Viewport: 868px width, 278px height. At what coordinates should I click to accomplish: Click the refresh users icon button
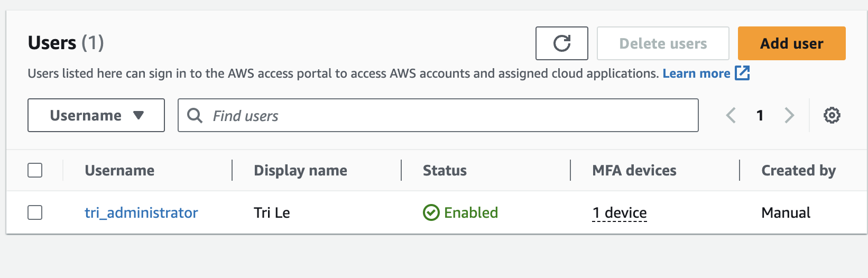click(561, 43)
